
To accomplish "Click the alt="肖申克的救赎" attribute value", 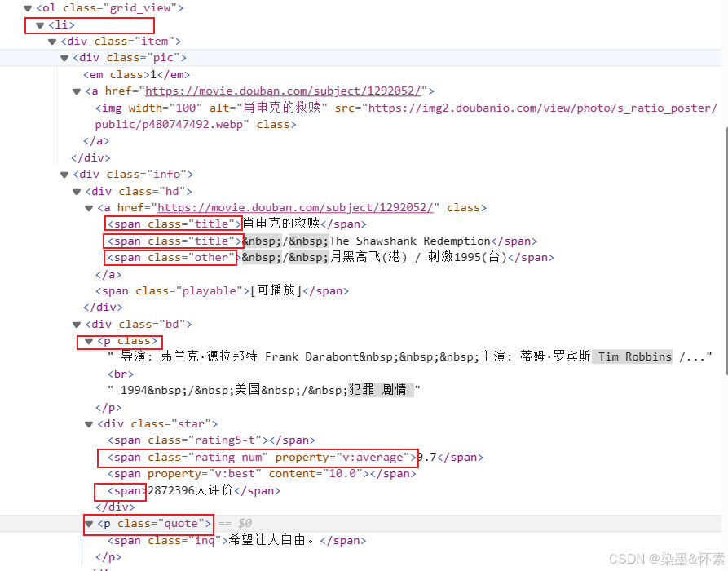I will pyautogui.click(x=282, y=108).
